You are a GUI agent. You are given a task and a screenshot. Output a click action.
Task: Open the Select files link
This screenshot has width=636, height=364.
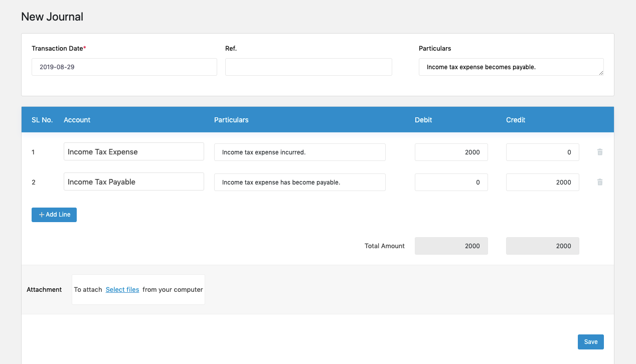tap(122, 289)
